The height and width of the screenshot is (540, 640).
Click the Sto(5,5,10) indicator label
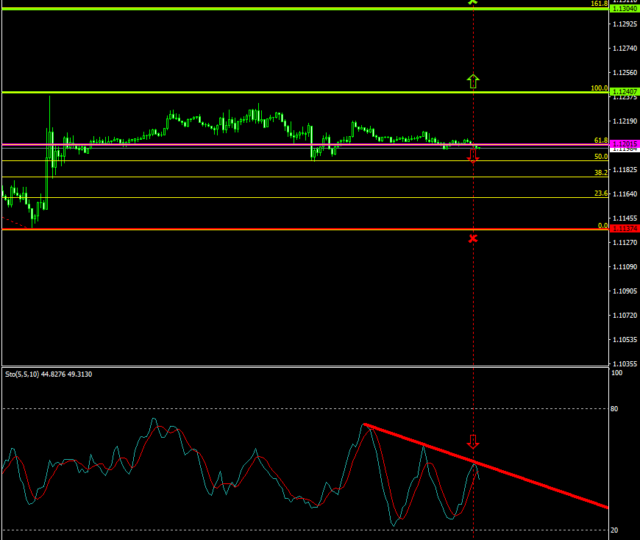48,374
